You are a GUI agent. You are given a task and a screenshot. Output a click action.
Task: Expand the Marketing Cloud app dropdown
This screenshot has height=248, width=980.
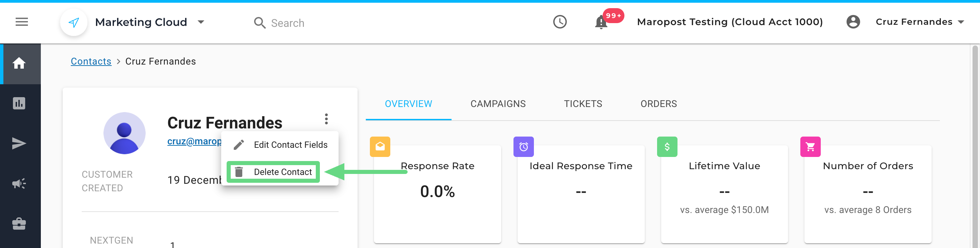[x=201, y=22]
